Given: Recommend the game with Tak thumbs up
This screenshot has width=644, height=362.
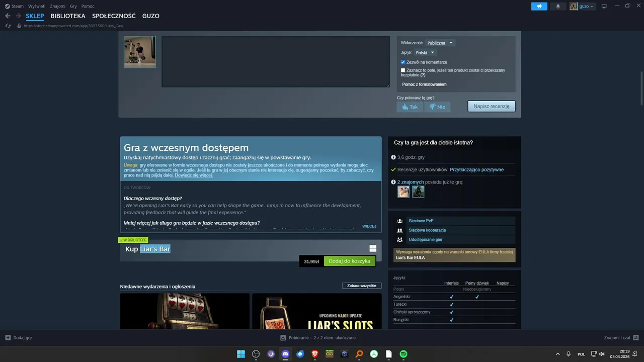Looking at the screenshot, I should click(x=410, y=107).
